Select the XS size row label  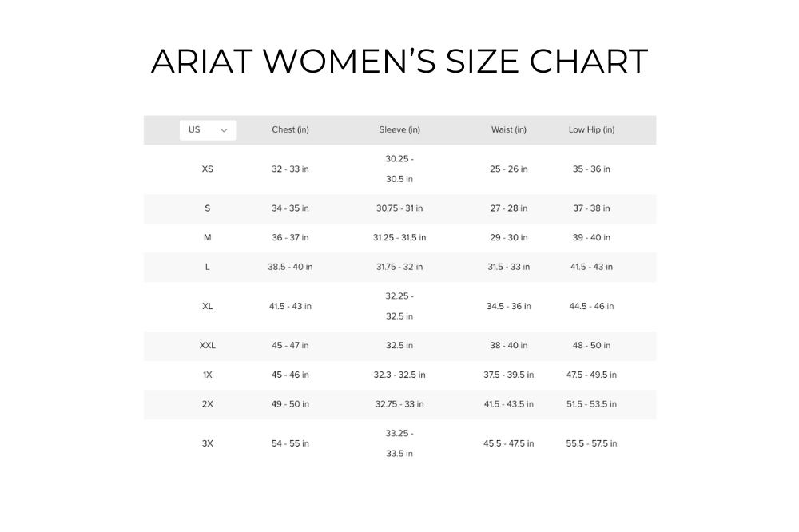pyautogui.click(x=207, y=169)
